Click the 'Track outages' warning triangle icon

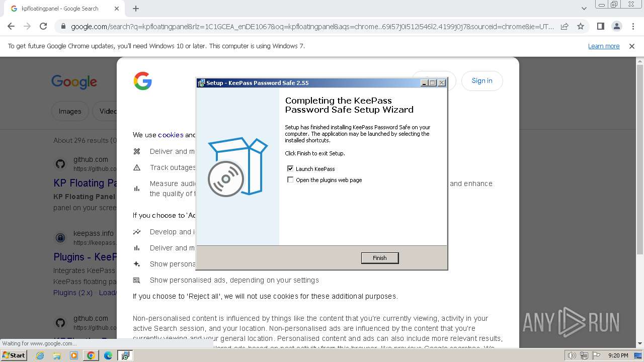click(137, 167)
